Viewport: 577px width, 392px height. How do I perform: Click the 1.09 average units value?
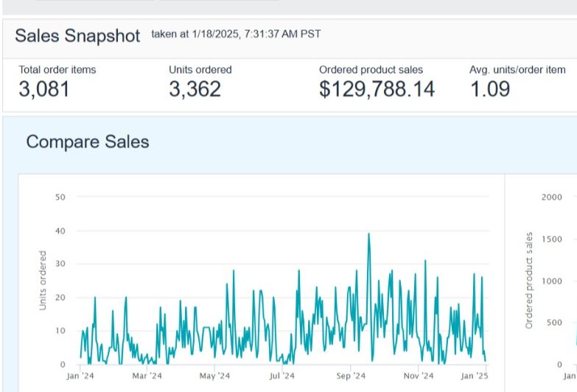[x=489, y=89]
